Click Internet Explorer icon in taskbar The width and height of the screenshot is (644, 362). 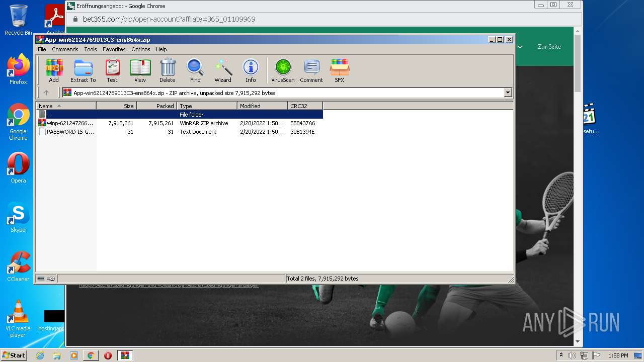[40, 355]
